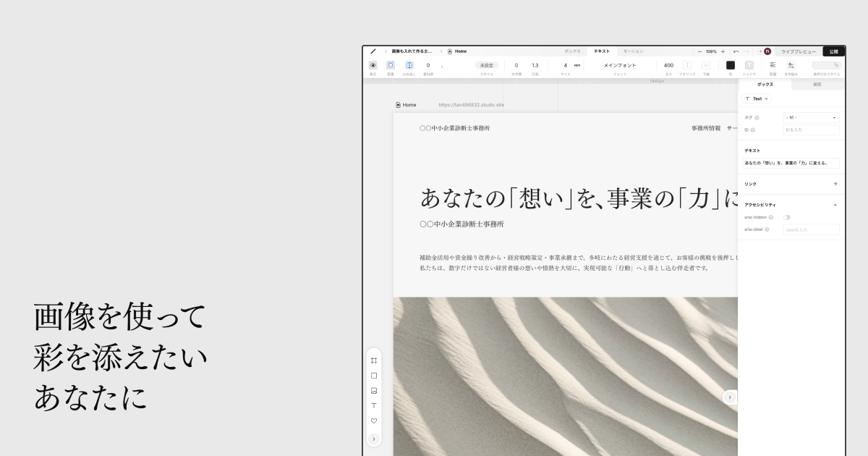Open ライブプレビュー (live preview)
This screenshot has height=456, width=868.
798,51
